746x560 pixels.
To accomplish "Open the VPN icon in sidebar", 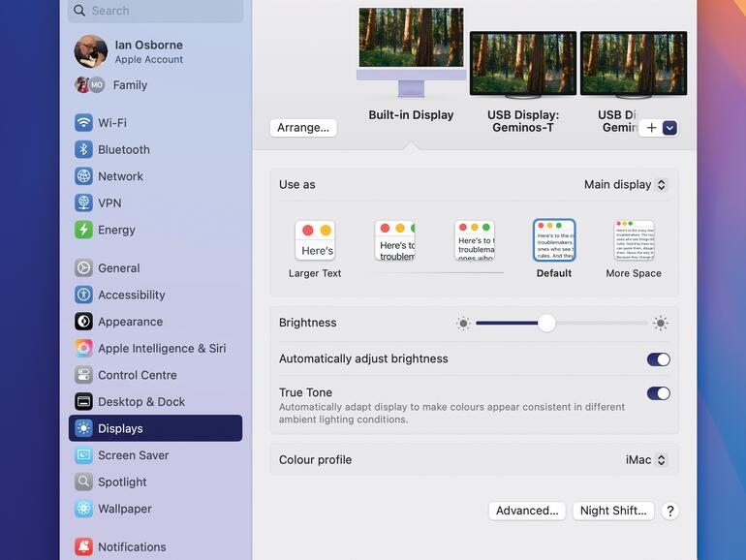I will (83, 202).
